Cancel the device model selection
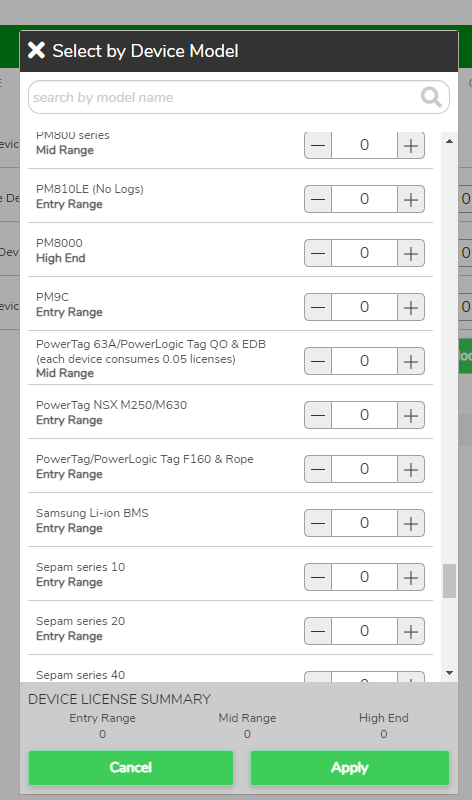 point(131,767)
